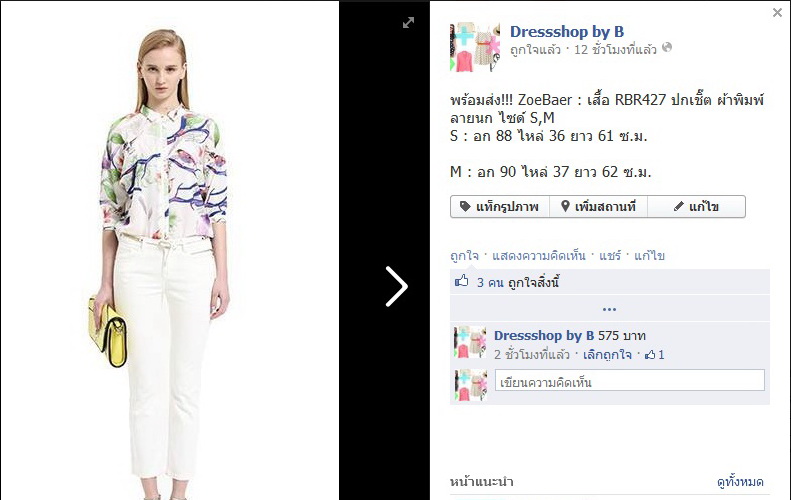
Task: Click the like count thumb on comment
Action: coord(650,355)
